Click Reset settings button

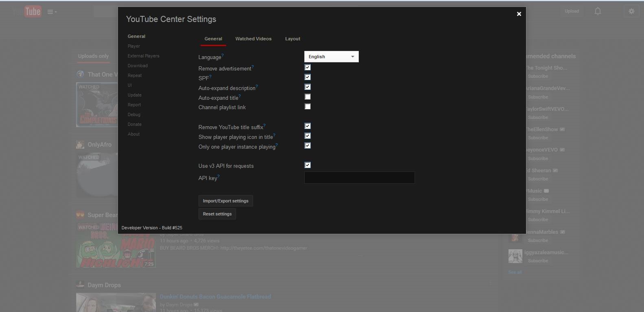tap(217, 214)
